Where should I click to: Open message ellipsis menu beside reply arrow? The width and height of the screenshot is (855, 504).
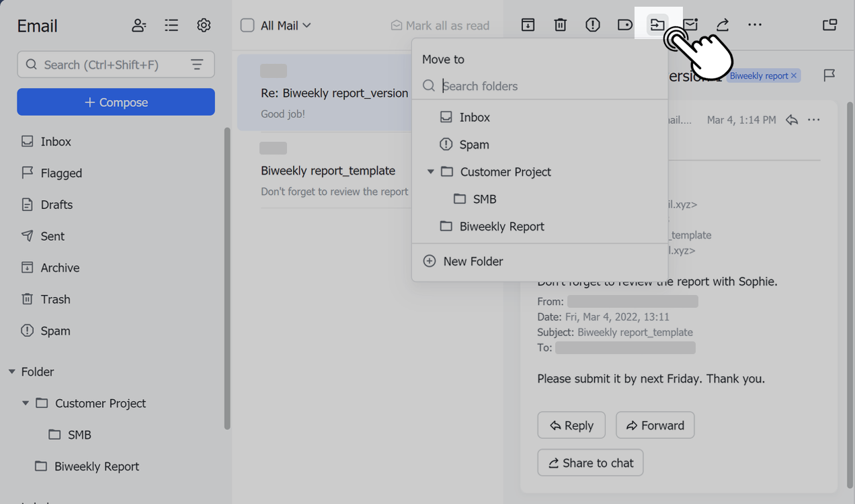tap(814, 120)
